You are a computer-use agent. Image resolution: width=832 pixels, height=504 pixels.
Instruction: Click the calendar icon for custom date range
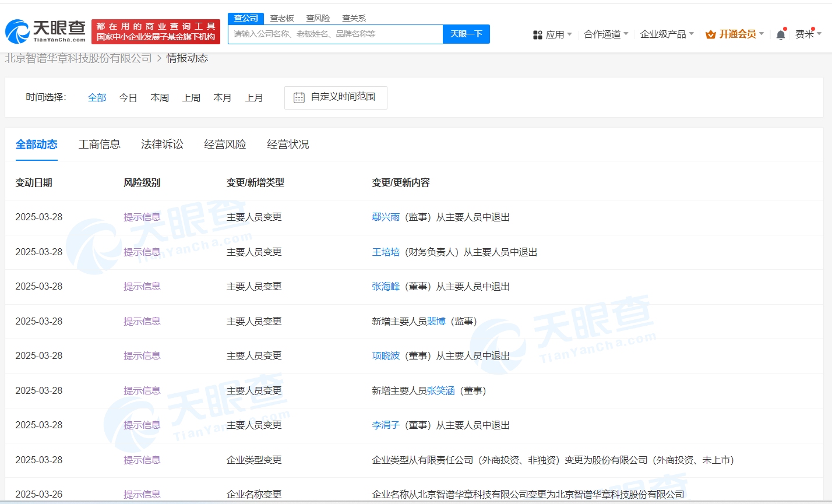tap(299, 97)
